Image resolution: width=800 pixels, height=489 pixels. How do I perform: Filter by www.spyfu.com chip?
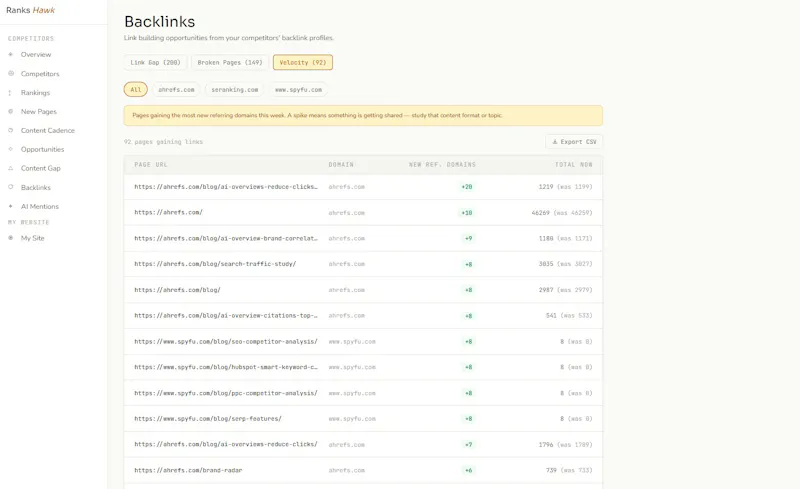298,89
